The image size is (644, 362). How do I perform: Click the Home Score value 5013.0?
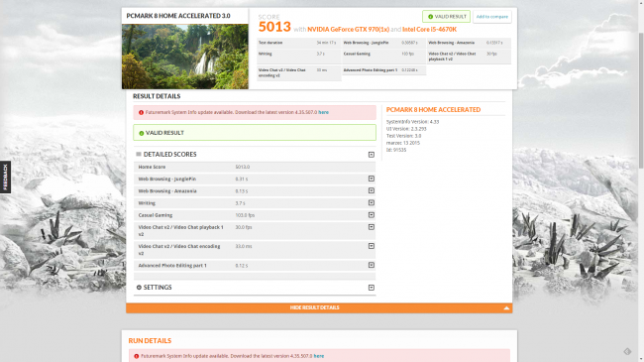pyautogui.click(x=243, y=167)
